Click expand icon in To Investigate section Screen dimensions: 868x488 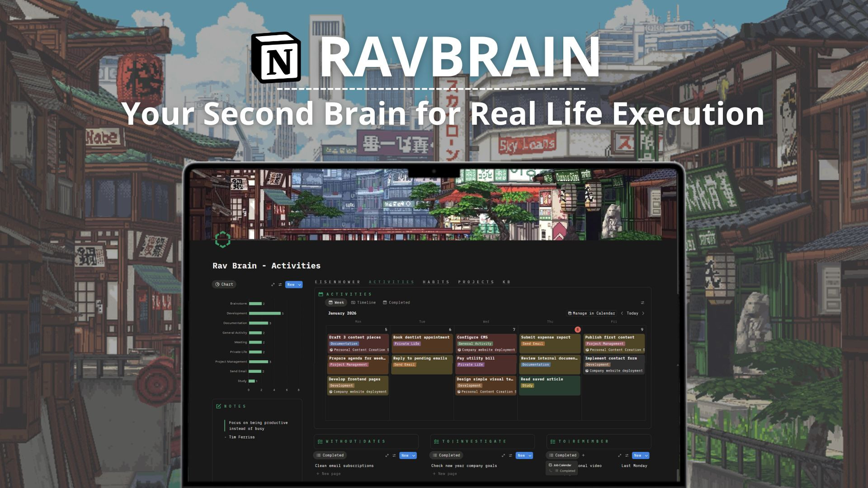(503, 455)
